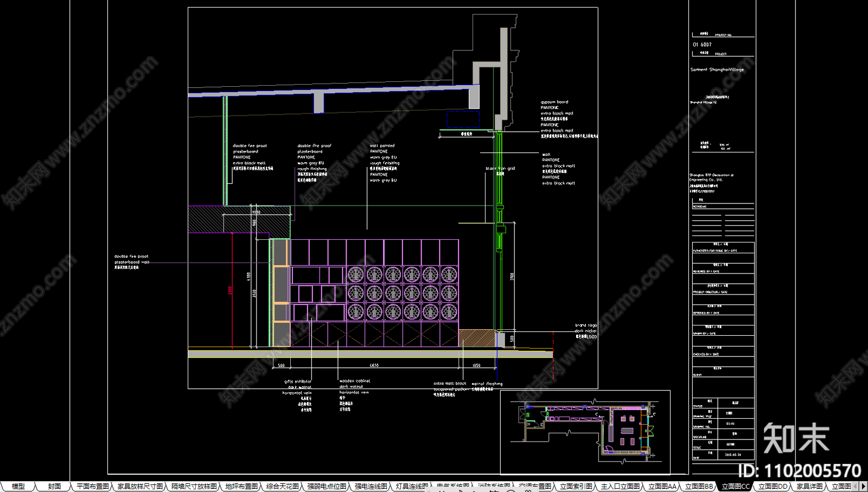Image resolution: width=868 pixels, height=492 pixels.
Task: Click the key plan thumbnail drawing
Action: 585,432
